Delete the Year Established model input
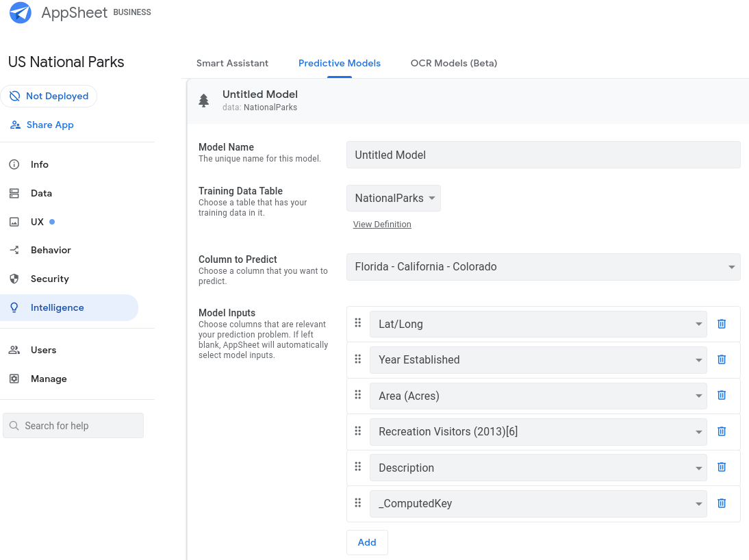The image size is (749, 560). [x=722, y=359]
